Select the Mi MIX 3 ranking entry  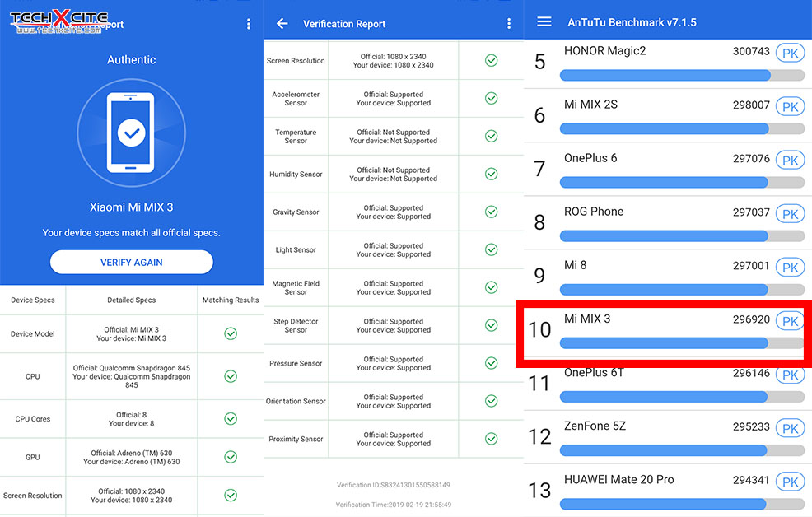(x=664, y=331)
